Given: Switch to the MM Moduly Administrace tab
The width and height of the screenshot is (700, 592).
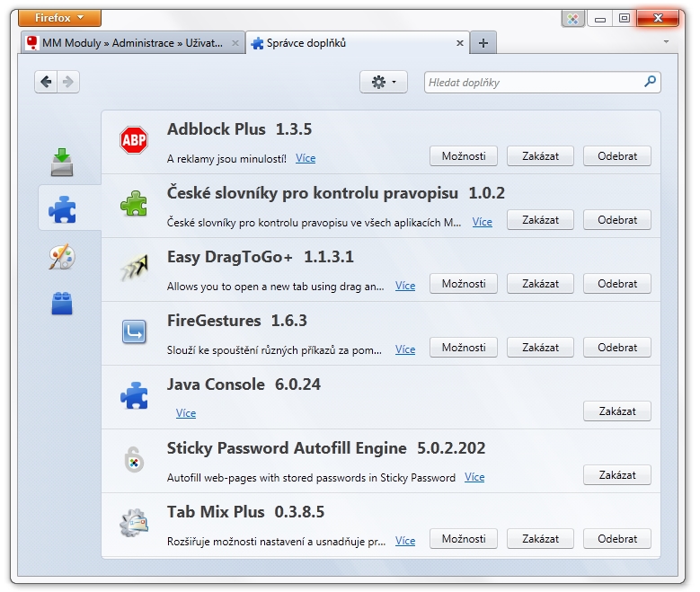Looking at the screenshot, I should tap(133, 43).
